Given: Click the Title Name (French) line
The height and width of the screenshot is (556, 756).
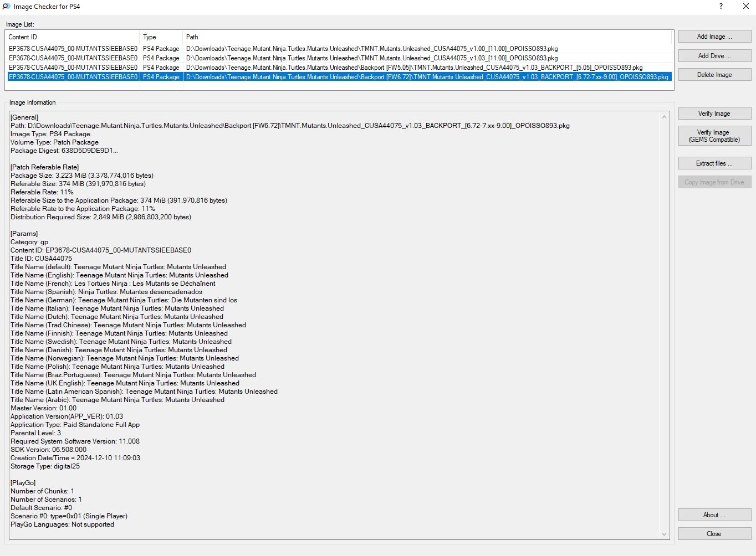Looking at the screenshot, I should tap(113, 284).
